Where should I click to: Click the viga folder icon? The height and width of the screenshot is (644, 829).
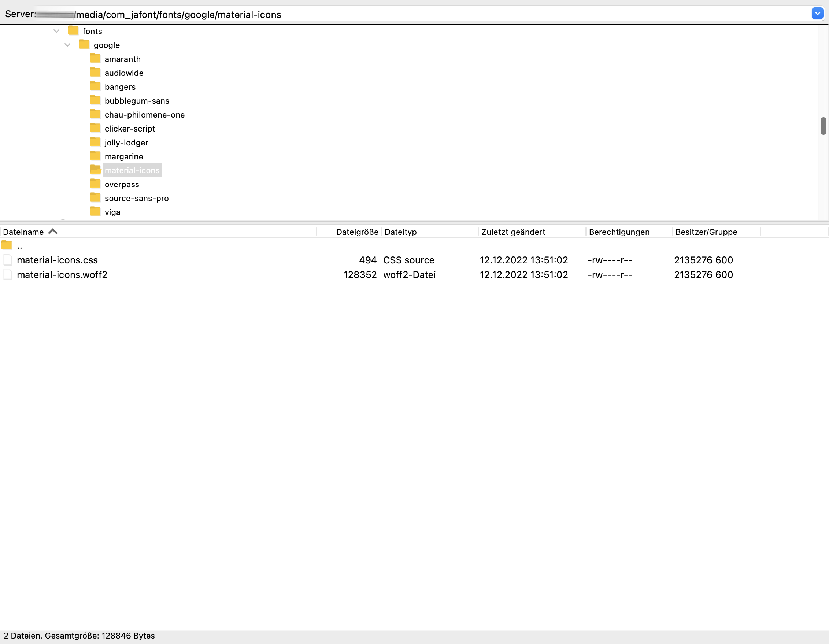click(95, 212)
